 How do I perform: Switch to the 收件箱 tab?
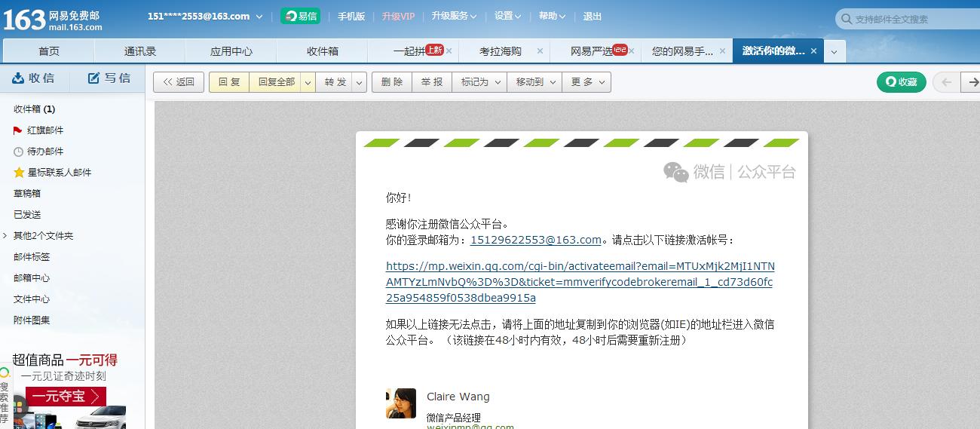pyautogui.click(x=323, y=51)
